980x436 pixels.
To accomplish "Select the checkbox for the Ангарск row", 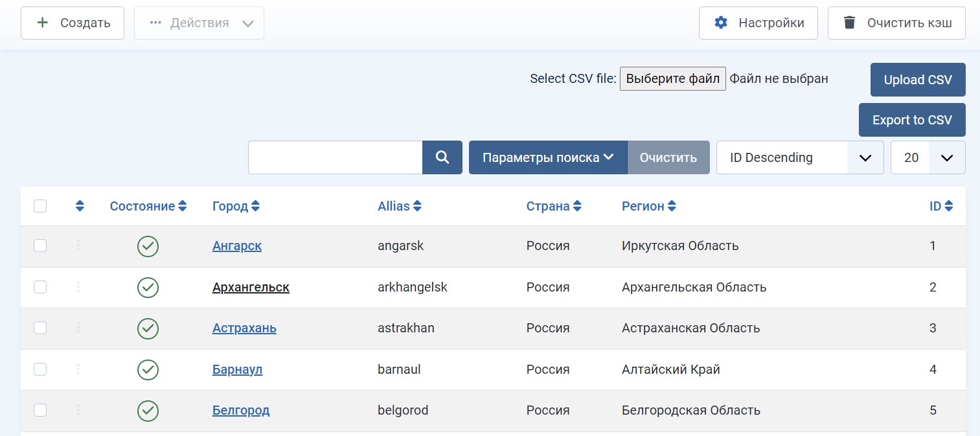I will (40, 246).
